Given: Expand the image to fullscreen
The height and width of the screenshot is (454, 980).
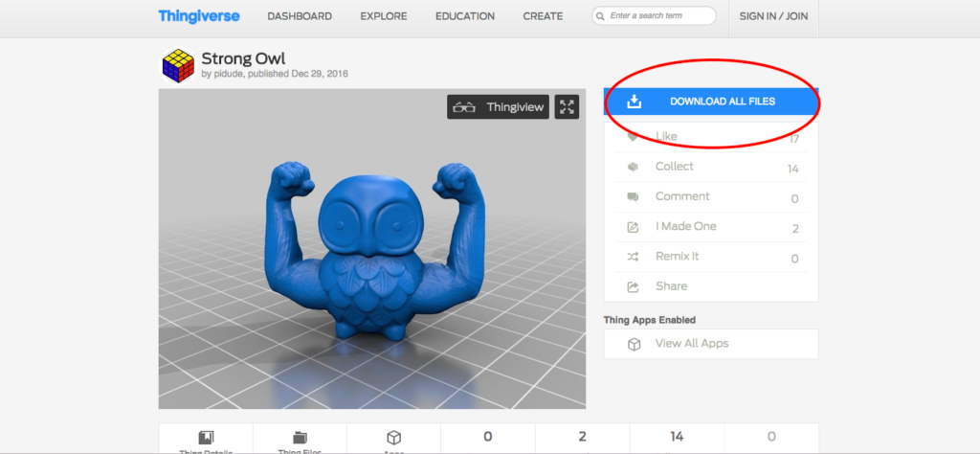Looking at the screenshot, I should (x=567, y=107).
